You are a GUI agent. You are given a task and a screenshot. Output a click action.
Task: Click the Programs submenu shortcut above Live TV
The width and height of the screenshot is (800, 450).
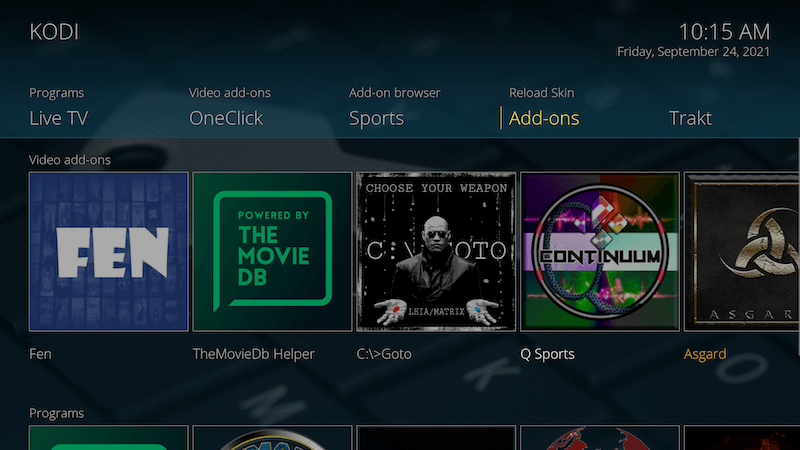(x=57, y=93)
